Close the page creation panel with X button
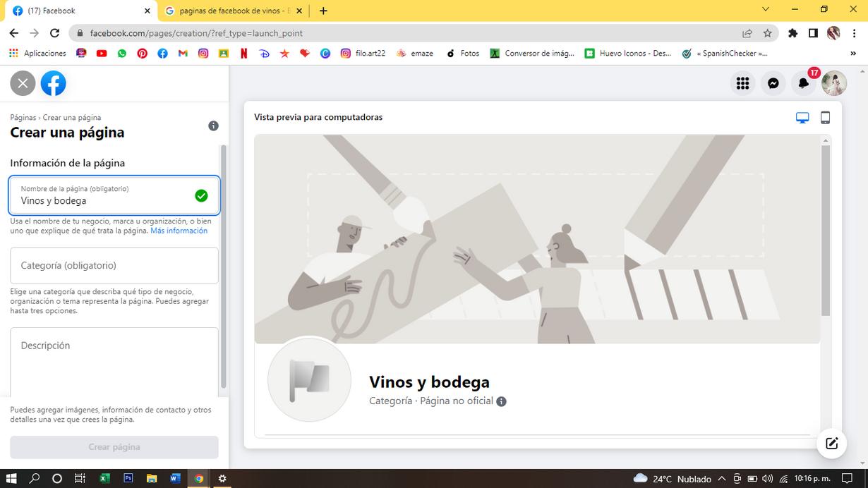Viewport: 868px width, 488px height. pos(23,83)
